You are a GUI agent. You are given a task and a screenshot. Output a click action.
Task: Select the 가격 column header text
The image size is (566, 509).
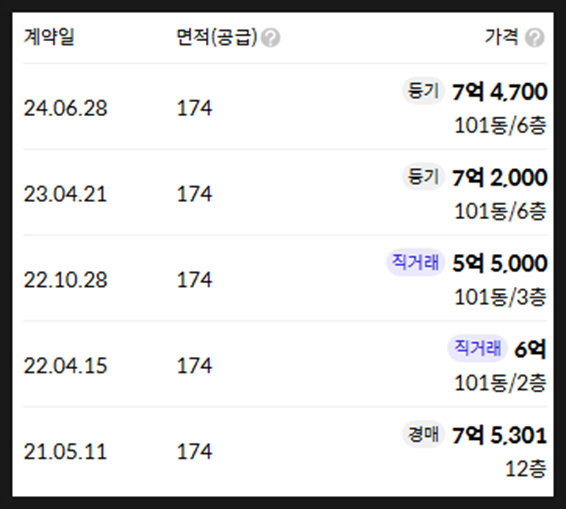501,37
